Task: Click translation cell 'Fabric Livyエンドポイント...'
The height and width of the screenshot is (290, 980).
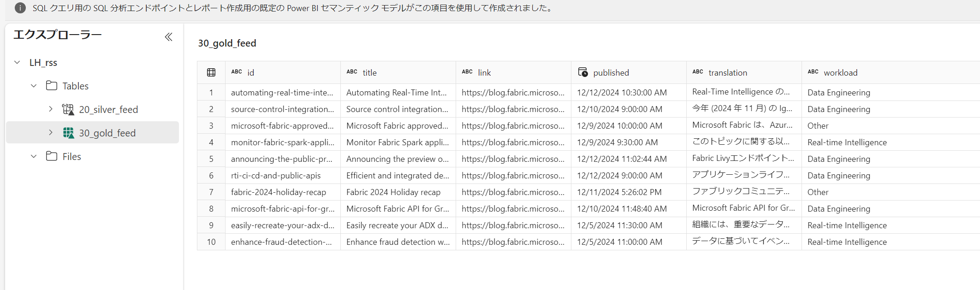Action: 743,158
